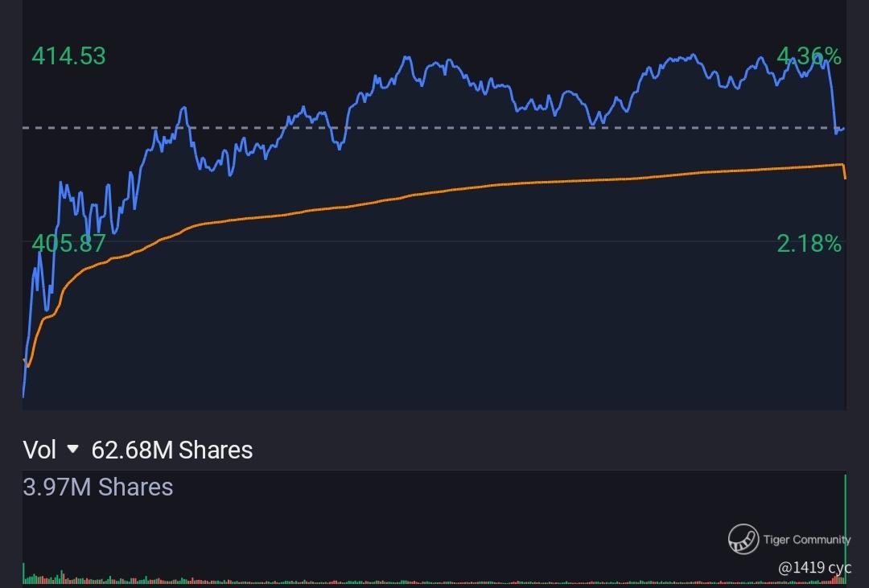Click the 405.87 price axis label
Screen dimensions: 869x588
(68, 243)
